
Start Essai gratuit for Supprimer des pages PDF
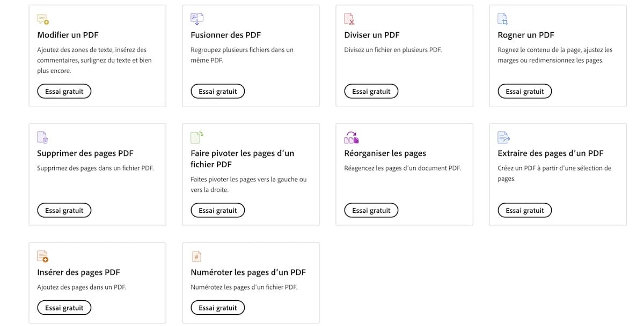click(64, 211)
